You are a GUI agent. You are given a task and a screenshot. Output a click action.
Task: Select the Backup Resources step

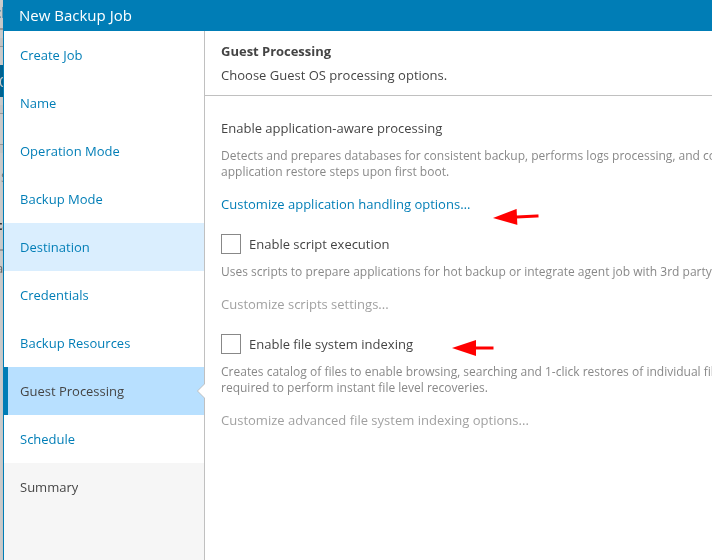point(75,344)
